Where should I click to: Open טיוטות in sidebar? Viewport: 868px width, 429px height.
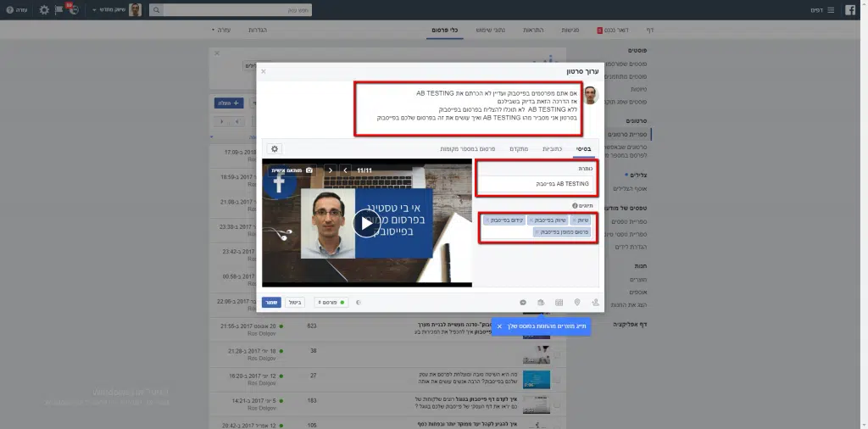639,88
